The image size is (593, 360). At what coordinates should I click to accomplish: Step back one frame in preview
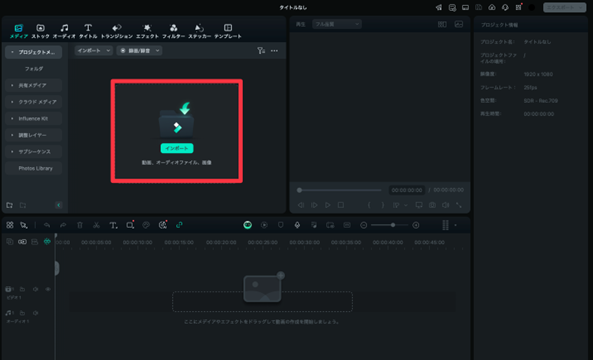tap(301, 205)
